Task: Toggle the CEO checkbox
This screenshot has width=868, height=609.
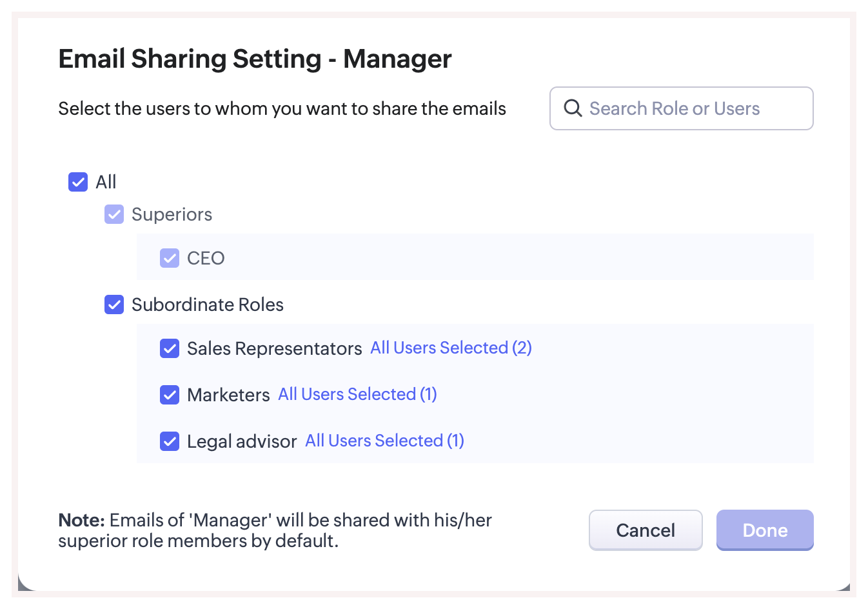Action: (170, 258)
